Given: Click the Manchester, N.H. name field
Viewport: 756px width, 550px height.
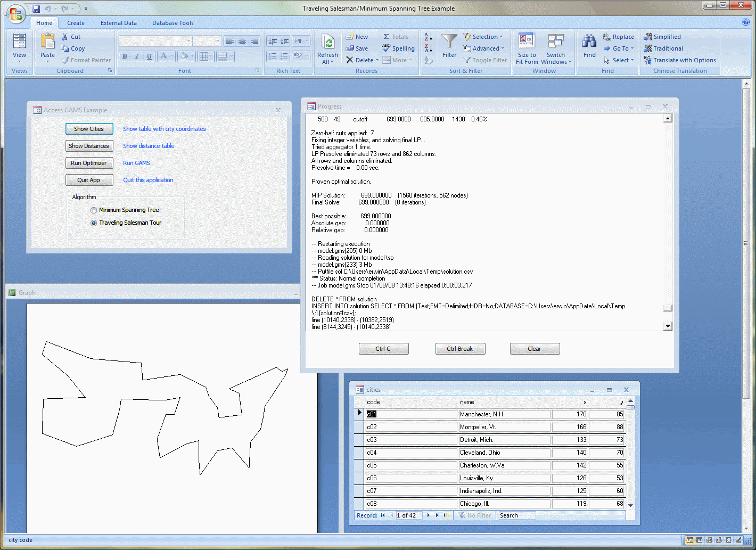Looking at the screenshot, I should [x=504, y=414].
